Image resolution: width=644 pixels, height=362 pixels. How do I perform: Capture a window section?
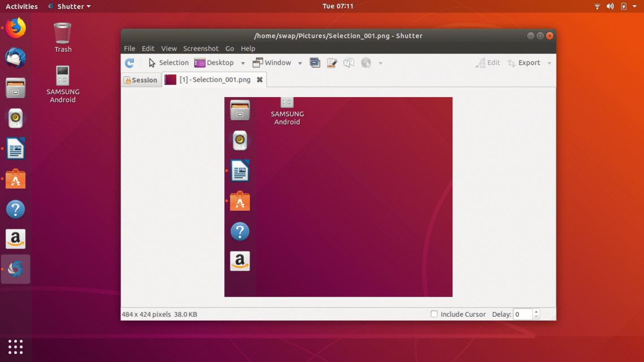315,63
